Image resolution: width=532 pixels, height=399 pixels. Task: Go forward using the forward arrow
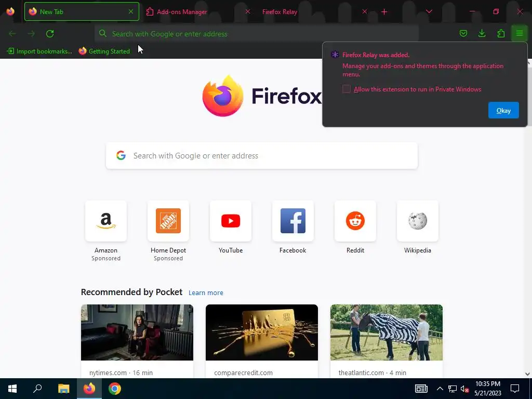click(x=31, y=34)
